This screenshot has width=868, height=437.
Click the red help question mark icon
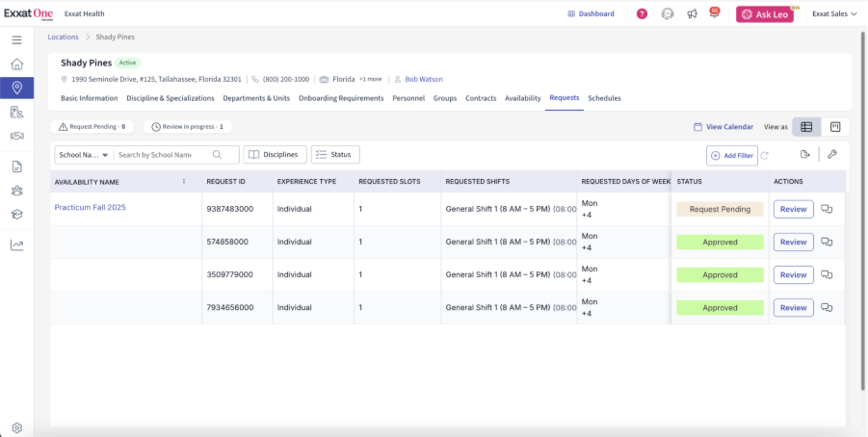[x=643, y=13]
